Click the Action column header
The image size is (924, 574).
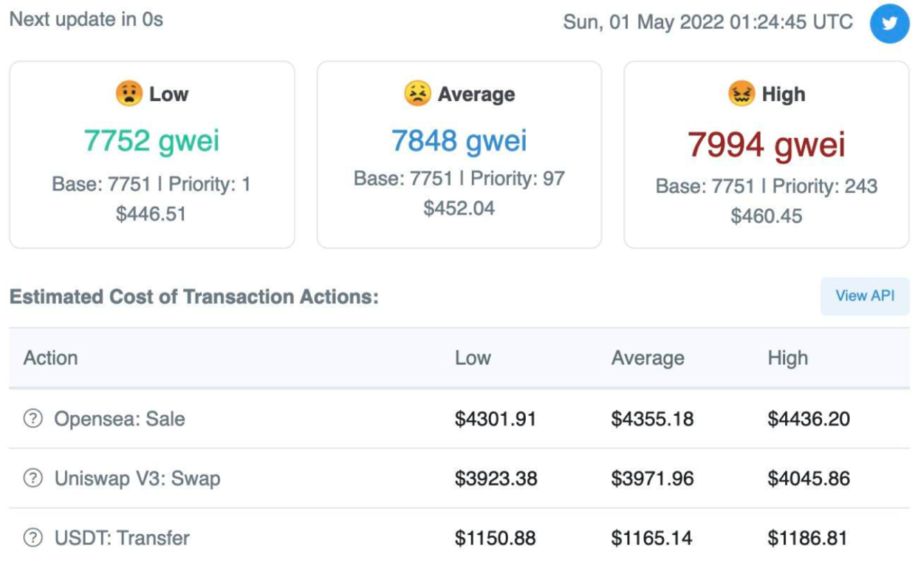(51, 358)
